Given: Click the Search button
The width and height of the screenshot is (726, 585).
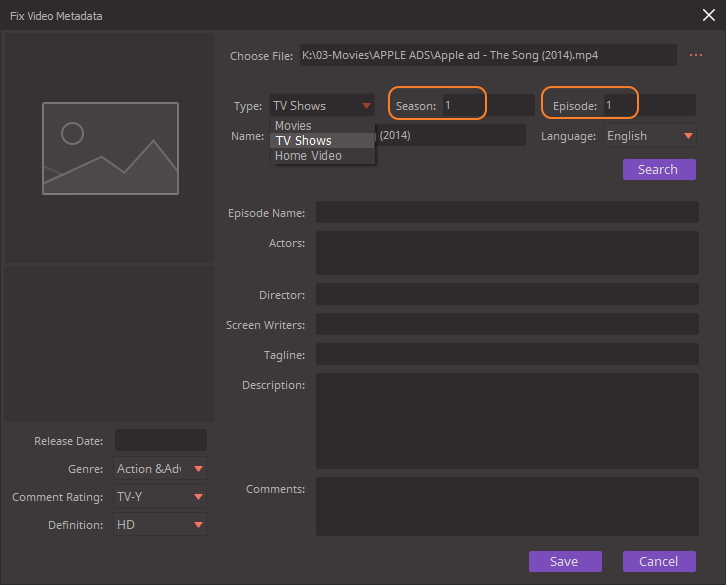Looking at the screenshot, I should coord(659,170).
